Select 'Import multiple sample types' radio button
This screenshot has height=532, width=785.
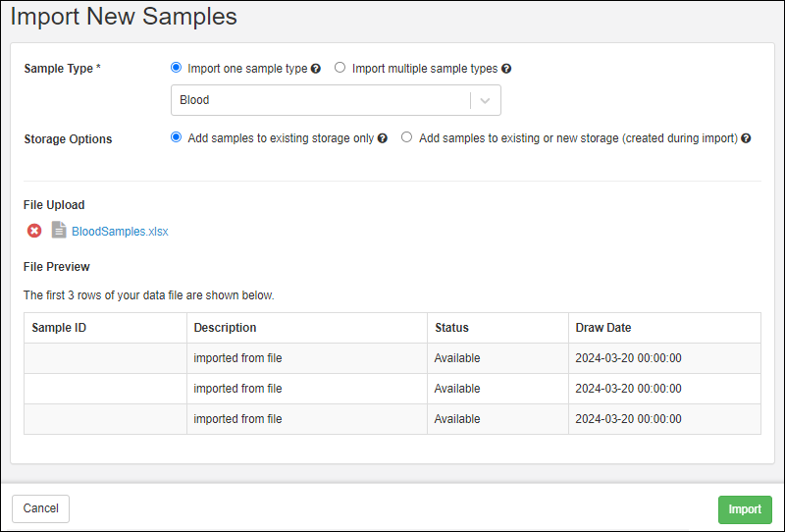pos(340,68)
